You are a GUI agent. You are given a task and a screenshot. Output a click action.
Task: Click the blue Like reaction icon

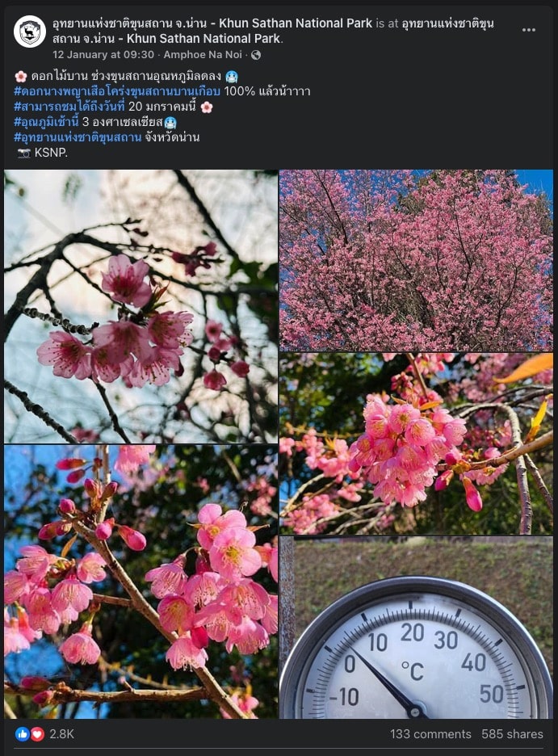click(22, 734)
